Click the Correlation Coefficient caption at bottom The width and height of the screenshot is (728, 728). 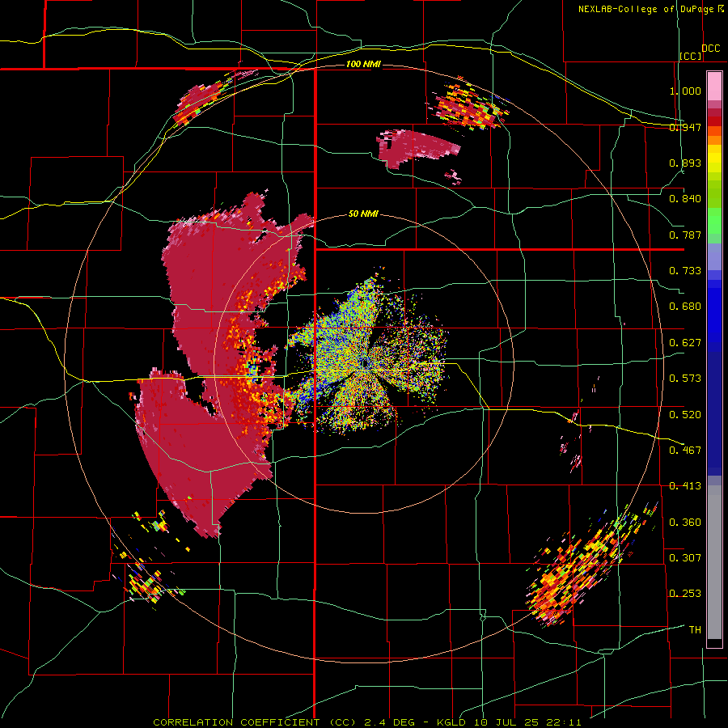(x=367, y=722)
